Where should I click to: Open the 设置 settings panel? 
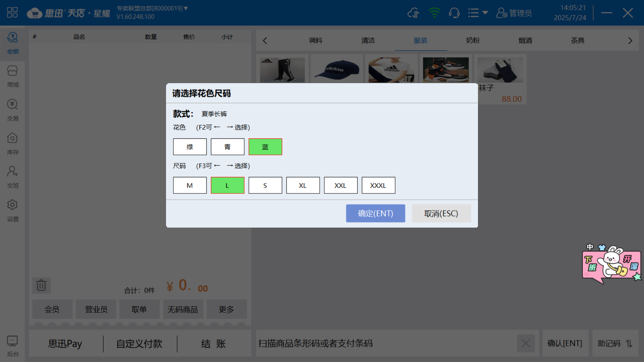pos(13,210)
